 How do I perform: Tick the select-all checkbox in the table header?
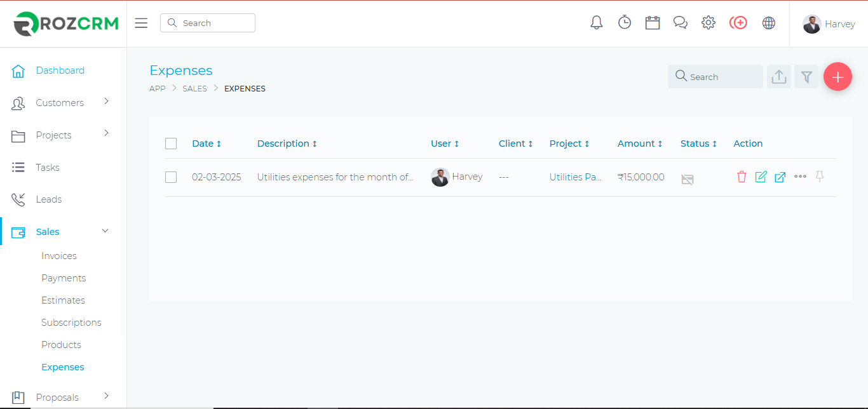point(171,144)
